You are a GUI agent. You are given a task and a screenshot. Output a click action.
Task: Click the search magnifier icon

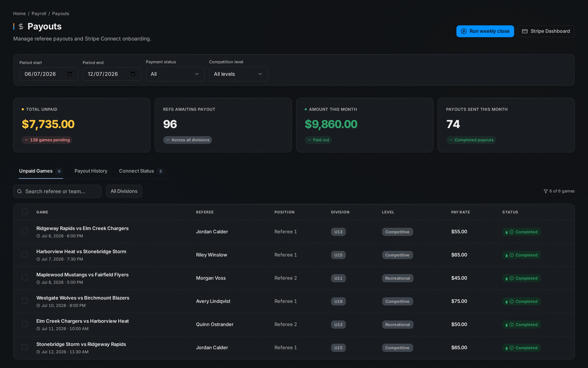19,191
